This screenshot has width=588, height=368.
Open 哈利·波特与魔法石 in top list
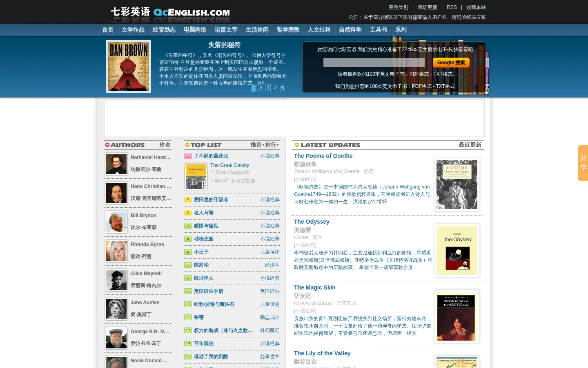(214, 304)
